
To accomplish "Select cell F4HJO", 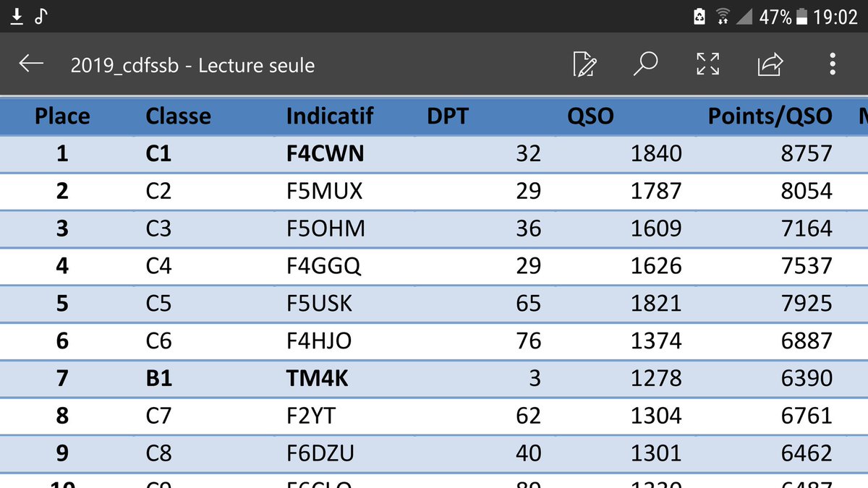I will (x=320, y=341).
